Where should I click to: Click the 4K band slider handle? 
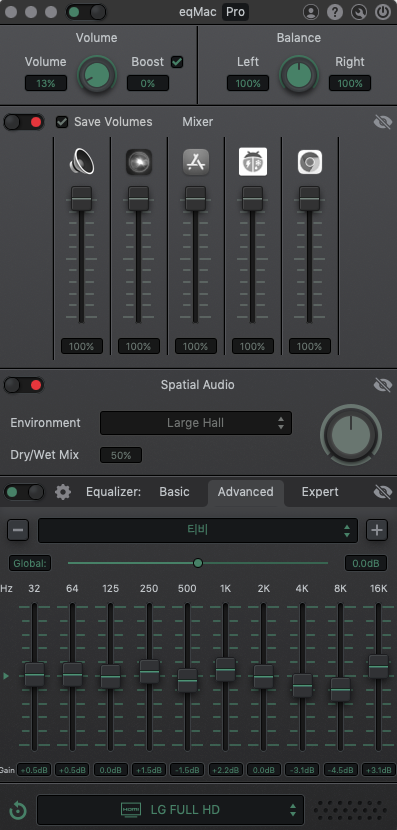click(302, 685)
